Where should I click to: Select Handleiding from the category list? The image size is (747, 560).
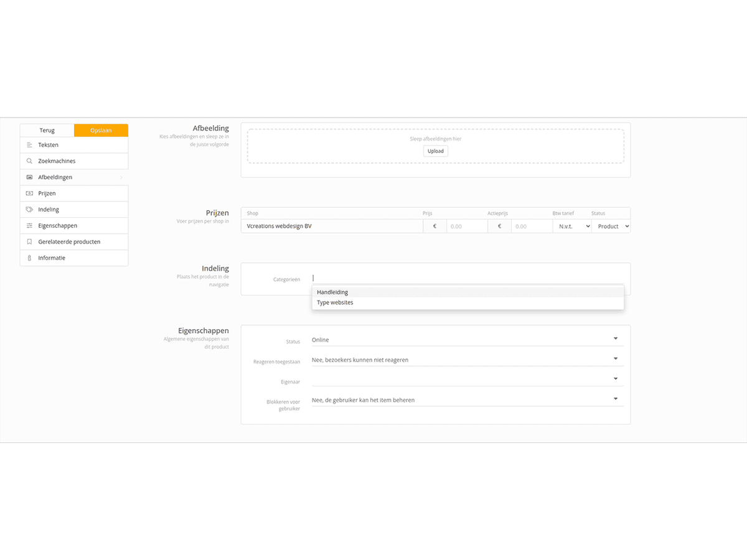coord(332,292)
